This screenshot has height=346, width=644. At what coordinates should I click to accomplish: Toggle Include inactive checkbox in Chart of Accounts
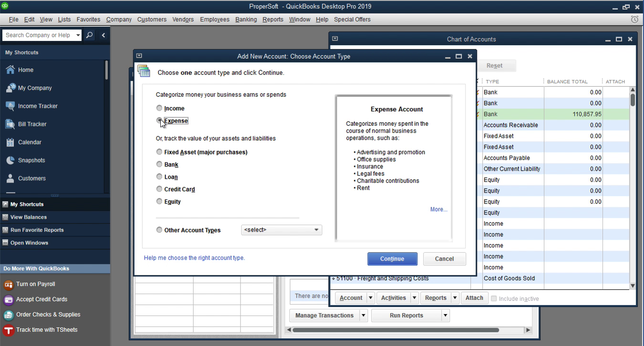tap(494, 299)
